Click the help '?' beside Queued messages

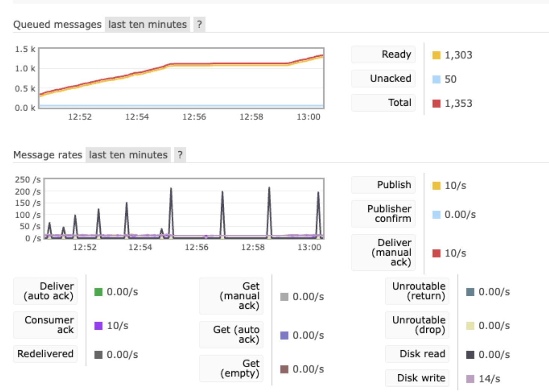click(x=199, y=25)
